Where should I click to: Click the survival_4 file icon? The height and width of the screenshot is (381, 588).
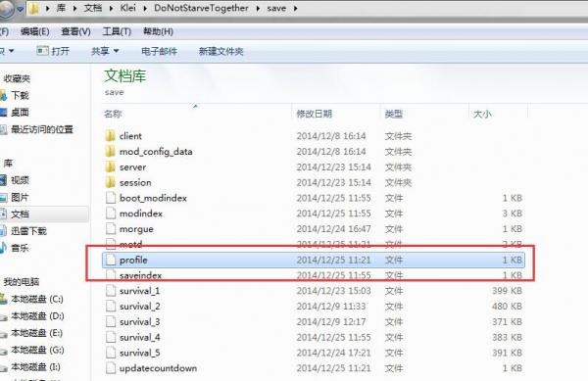click(111, 337)
